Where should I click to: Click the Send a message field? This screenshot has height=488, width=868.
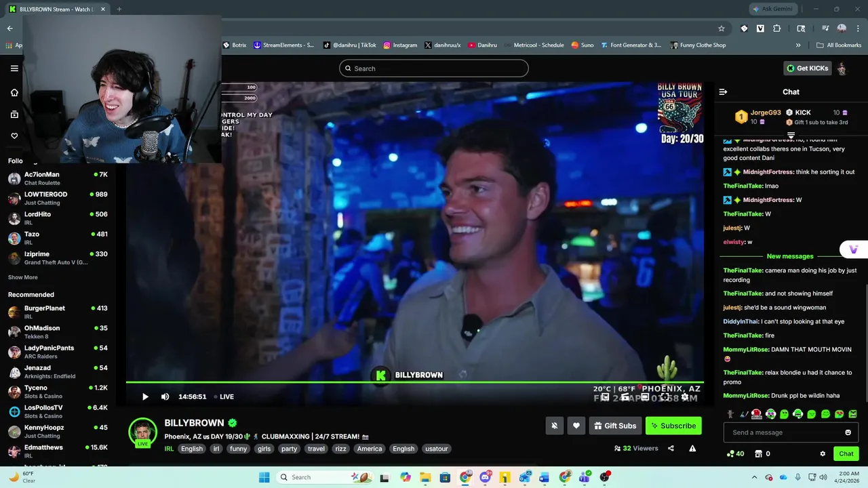pos(791,432)
